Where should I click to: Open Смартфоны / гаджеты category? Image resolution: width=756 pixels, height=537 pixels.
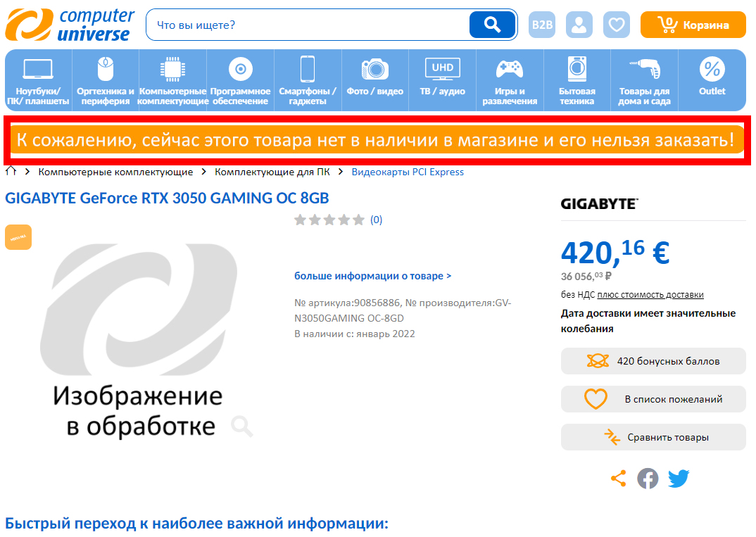click(308, 80)
